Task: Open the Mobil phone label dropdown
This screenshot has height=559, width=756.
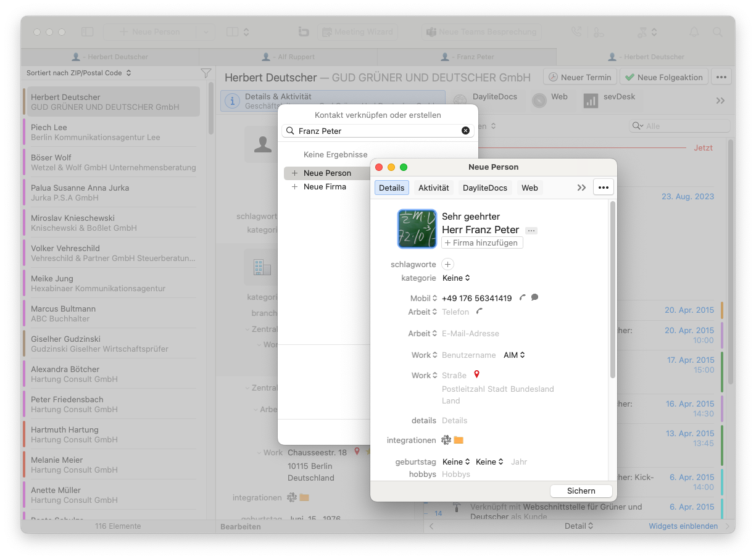Action: [x=423, y=299]
